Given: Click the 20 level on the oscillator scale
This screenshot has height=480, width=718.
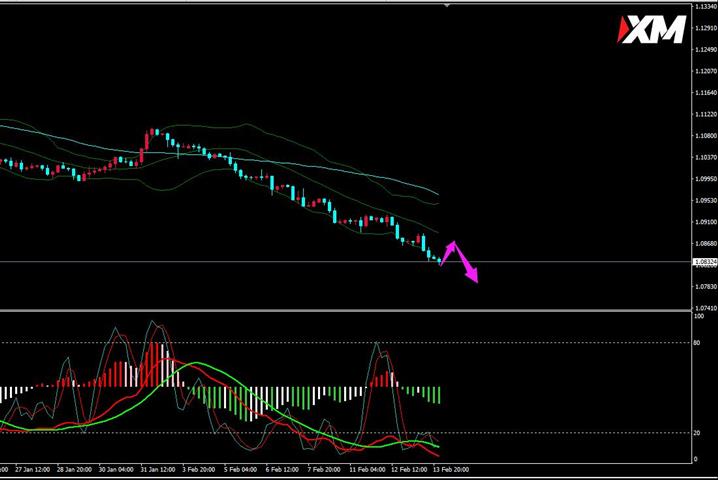Looking at the screenshot, I should click(x=697, y=433).
